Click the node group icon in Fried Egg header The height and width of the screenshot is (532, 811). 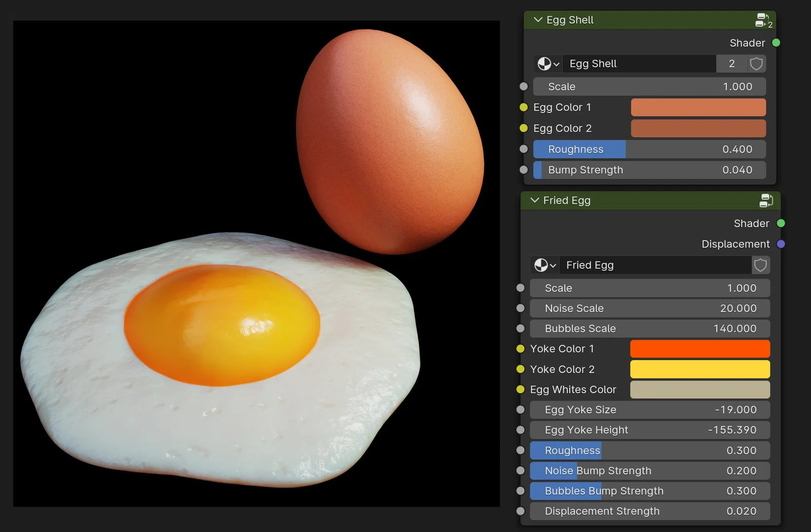766,200
